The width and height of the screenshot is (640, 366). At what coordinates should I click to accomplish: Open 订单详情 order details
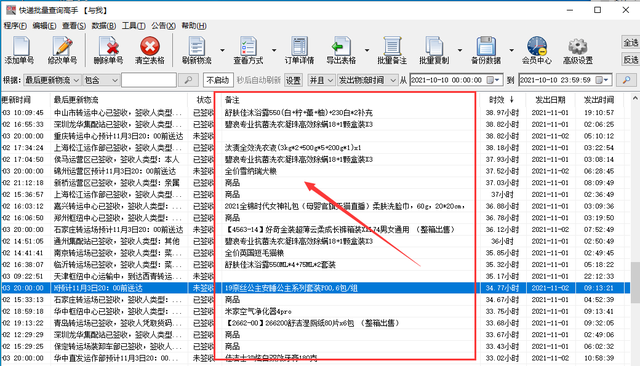(x=299, y=50)
